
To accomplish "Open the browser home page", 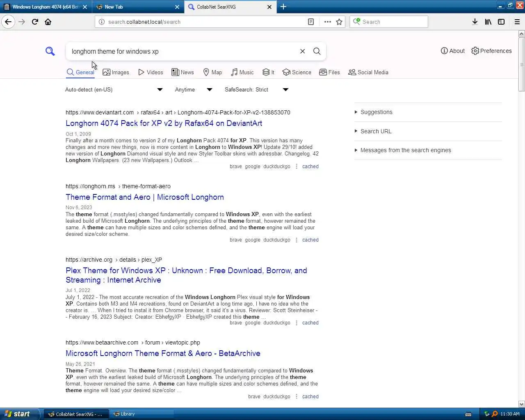I will pyautogui.click(x=48, y=22).
